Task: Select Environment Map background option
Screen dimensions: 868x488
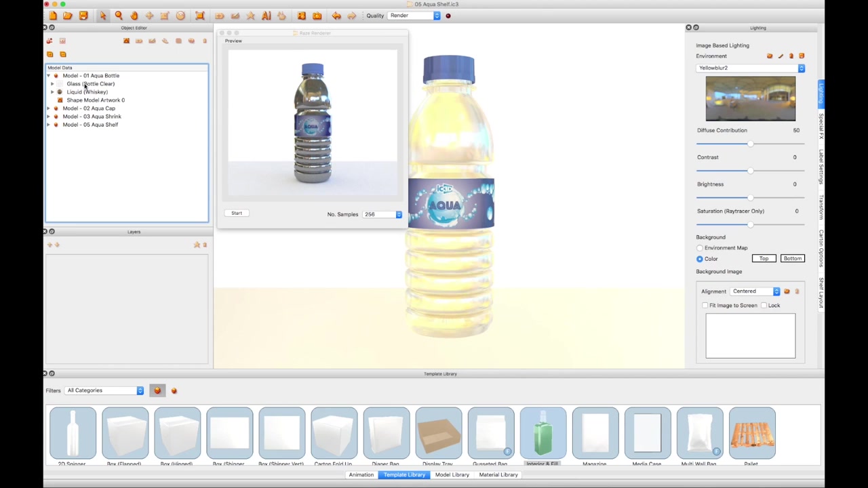Action: pos(700,248)
